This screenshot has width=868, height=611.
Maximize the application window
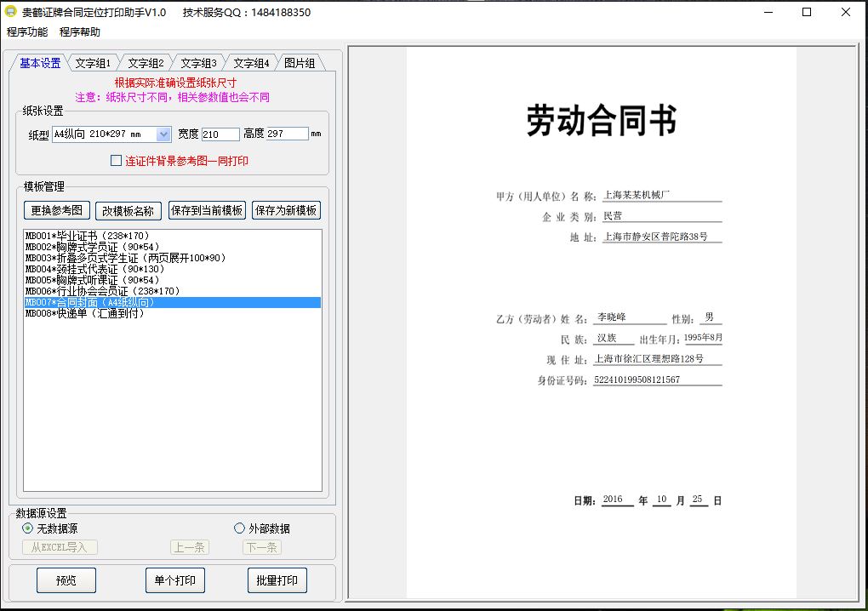[807, 12]
